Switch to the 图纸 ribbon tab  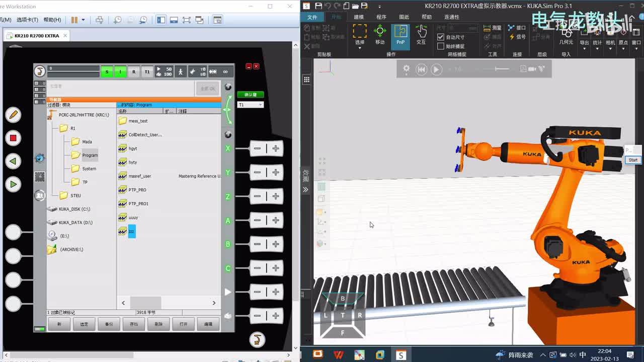click(x=404, y=17)
